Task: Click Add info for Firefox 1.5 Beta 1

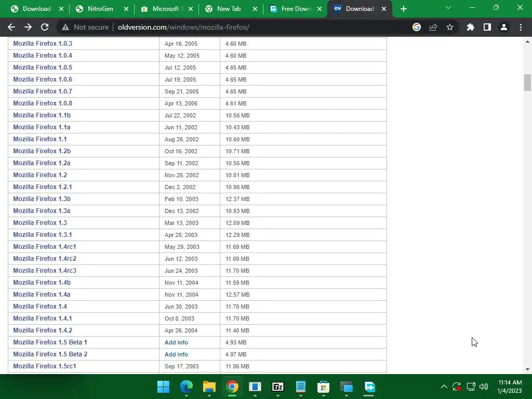Action: [x=176, y=342]
